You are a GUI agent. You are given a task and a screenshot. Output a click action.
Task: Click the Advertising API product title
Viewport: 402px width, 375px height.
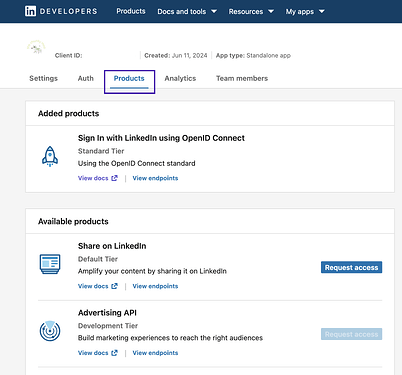107,313
